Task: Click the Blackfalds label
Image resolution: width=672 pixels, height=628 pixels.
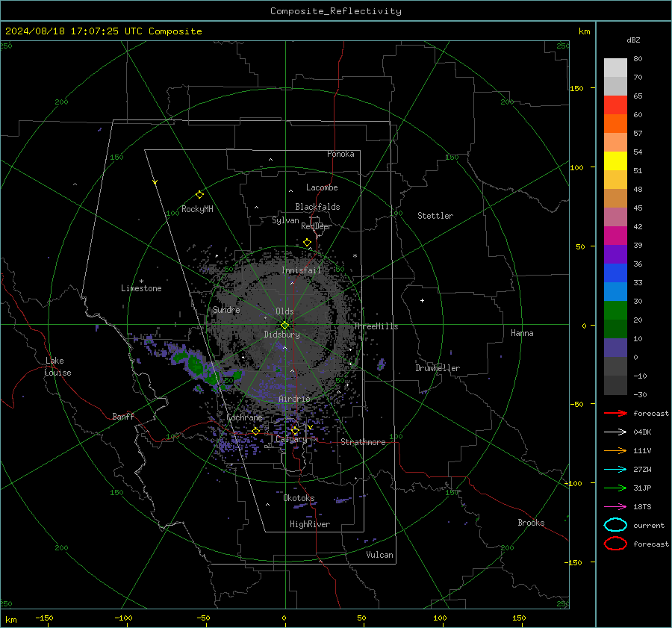Action: coord(317,207)
